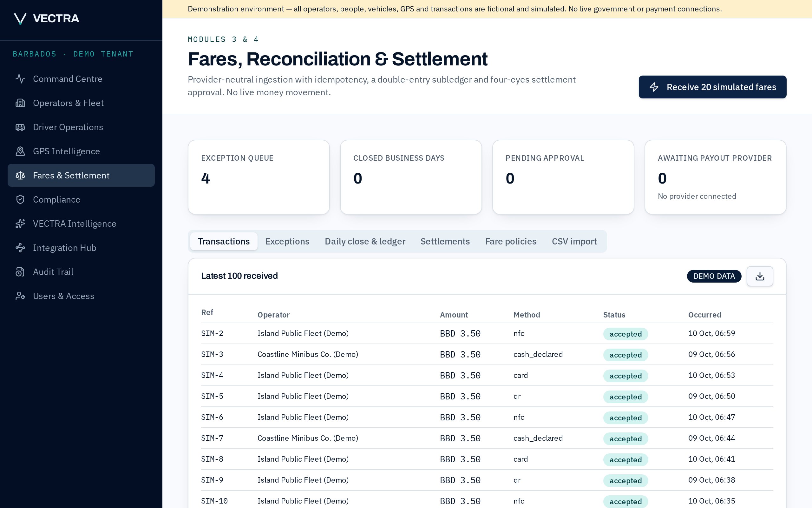Screen dimensions: 812x508
Task: Select the Compliance shield icon
Action: [x=20, y=200]
